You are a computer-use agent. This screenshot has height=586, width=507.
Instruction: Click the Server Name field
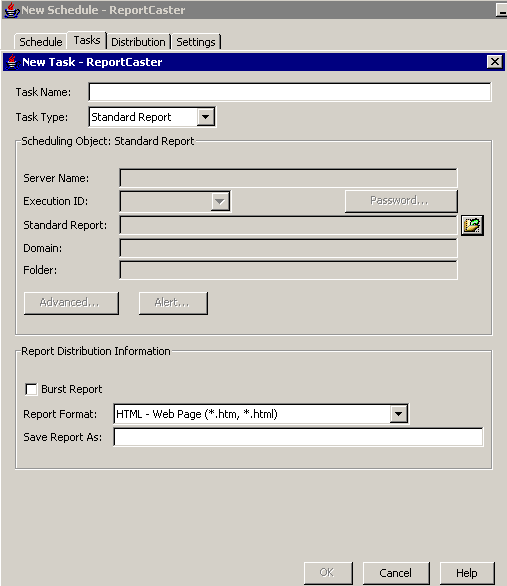pyautogui.click(x=288, y=178)
